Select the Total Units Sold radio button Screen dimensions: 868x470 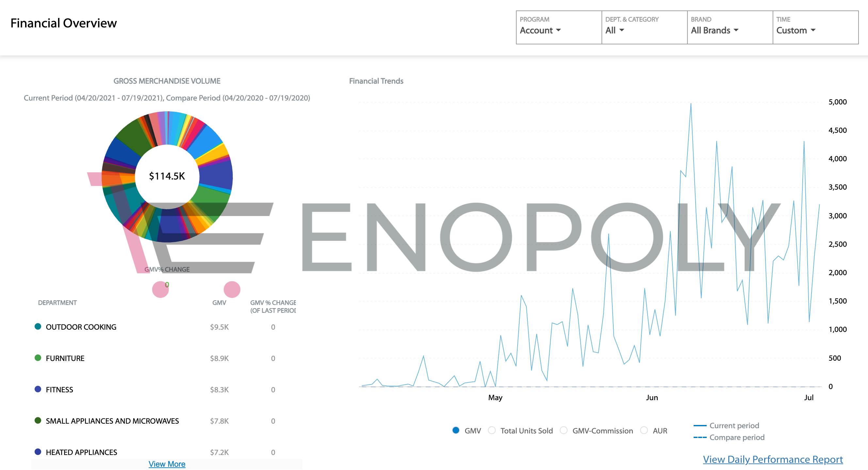pyautogui.click(x=491, y=430)
